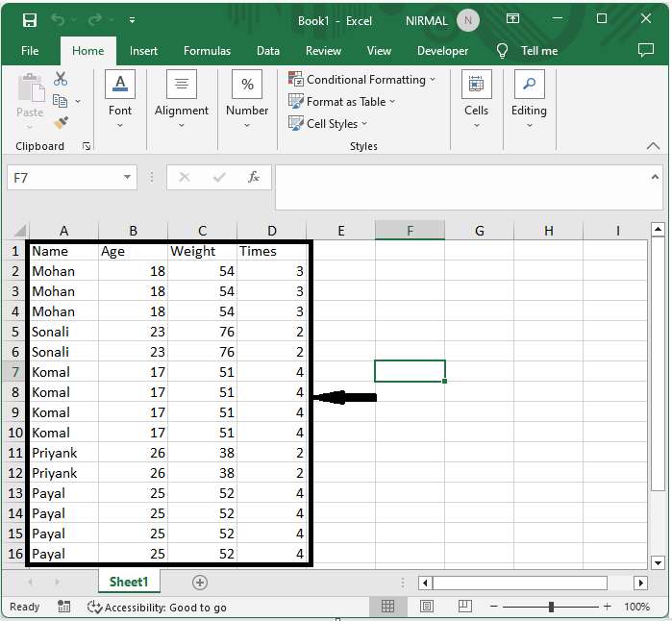The width and height of the screenshot is (672, 621).
Task: Select row 5 header
Action: click(x=15, y=332)
